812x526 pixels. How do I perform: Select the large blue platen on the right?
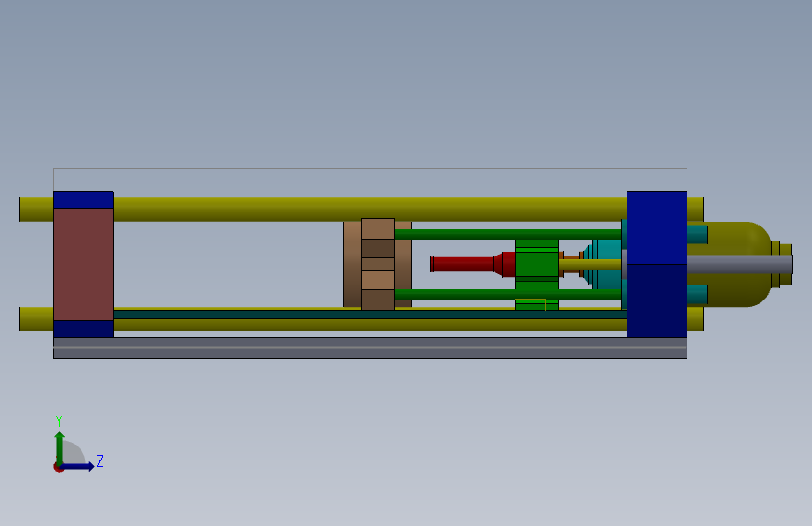pyautogui.click(x=657, y=264)
